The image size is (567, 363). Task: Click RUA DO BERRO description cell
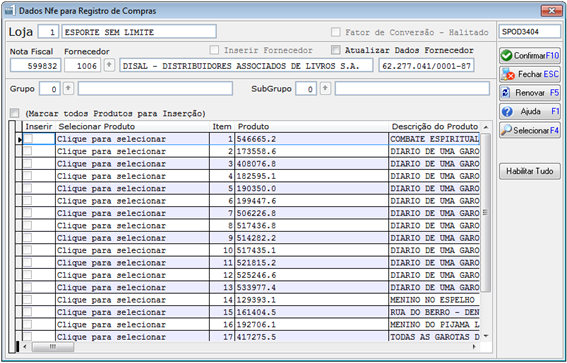click(x=435, y=312)
